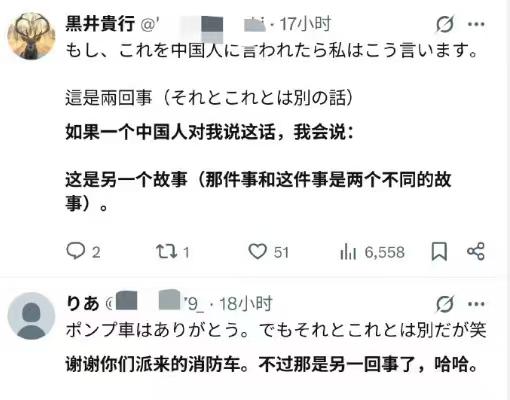Open りあ's default gray avatar
The height and width of the screenshot is (400, 510).
click(31, 316)
